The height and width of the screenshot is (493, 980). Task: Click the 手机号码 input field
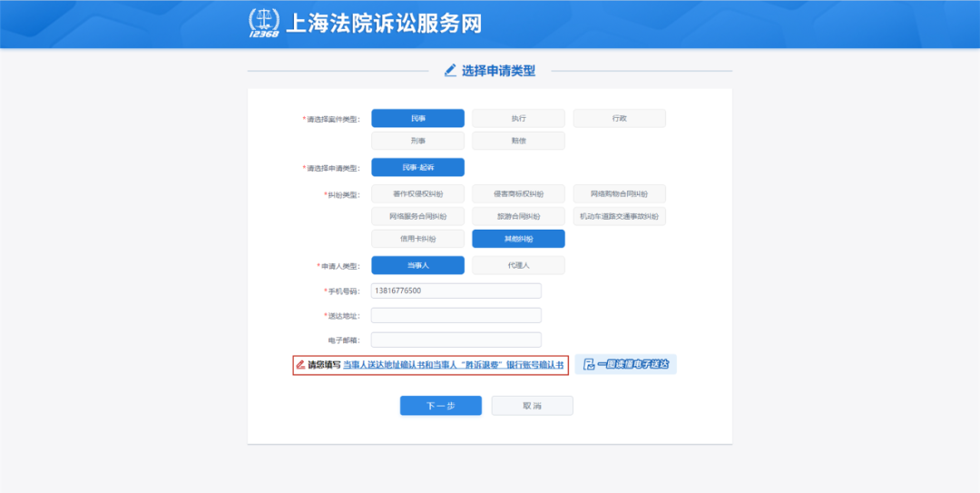point(456,291)
